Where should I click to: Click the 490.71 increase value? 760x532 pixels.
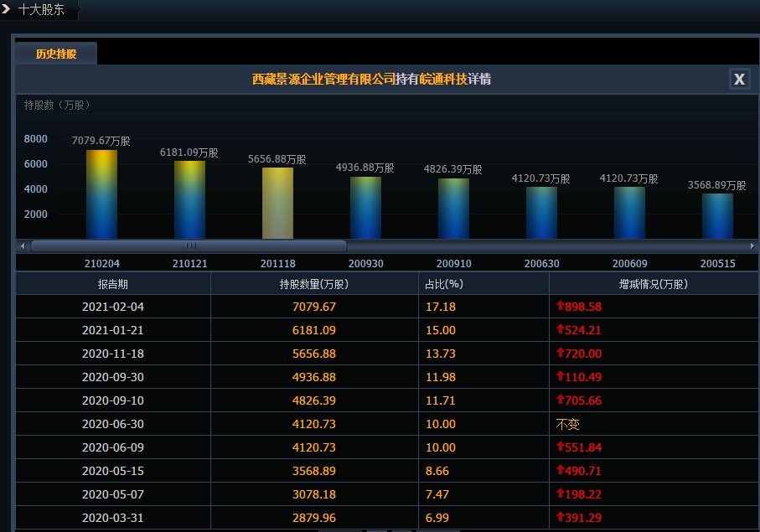click(579, 471)
